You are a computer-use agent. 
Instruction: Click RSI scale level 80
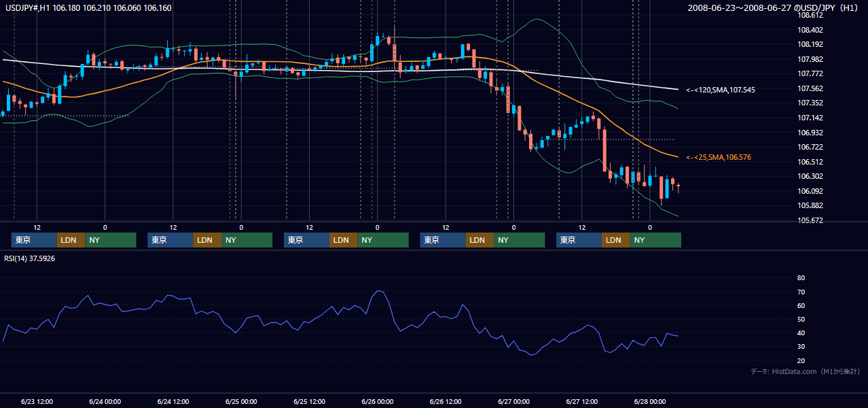click(x=801, y=278)
